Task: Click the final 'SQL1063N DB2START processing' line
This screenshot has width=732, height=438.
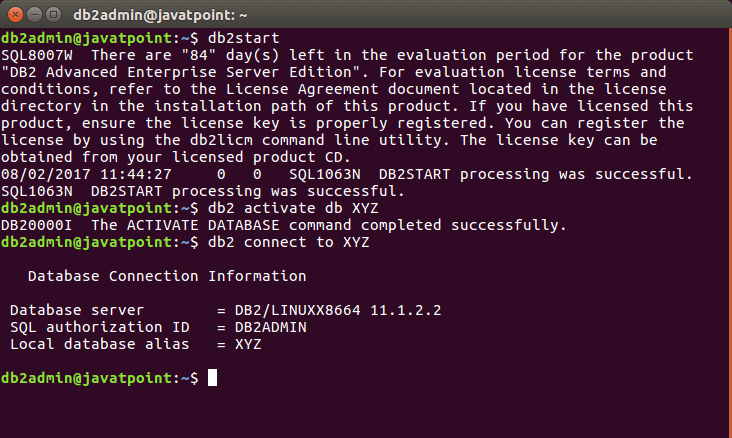Action: point(203,191)
